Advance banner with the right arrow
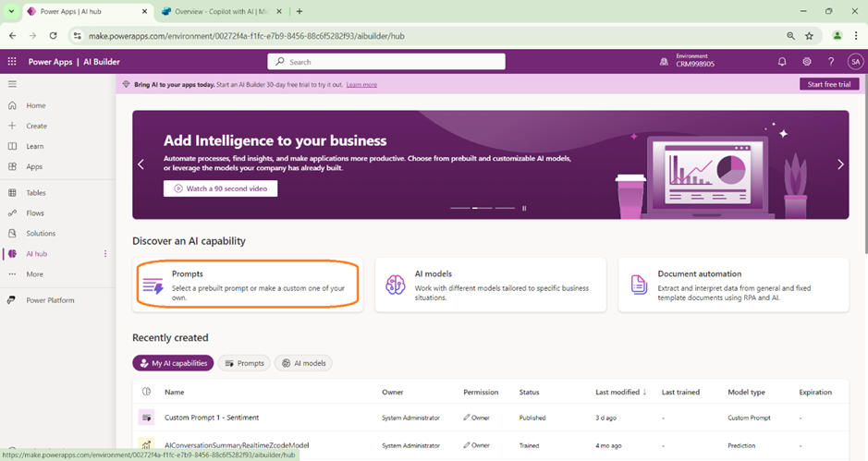The width and height of the screenshot is (868, 461). (x=840, y=164)
